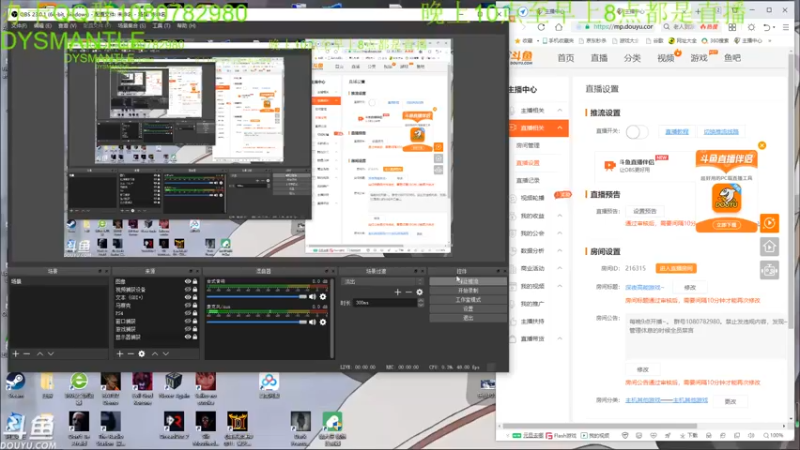Expand the 我的收益 sidebar section
The image size is (800, 450).
pos(560,216)
